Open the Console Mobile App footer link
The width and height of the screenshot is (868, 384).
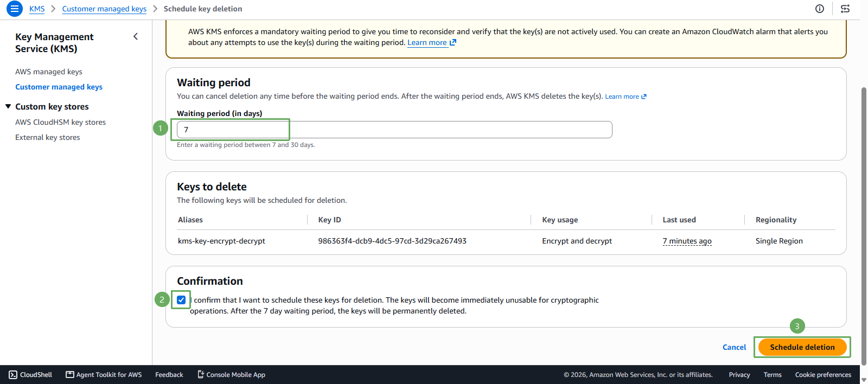(231, 375)
